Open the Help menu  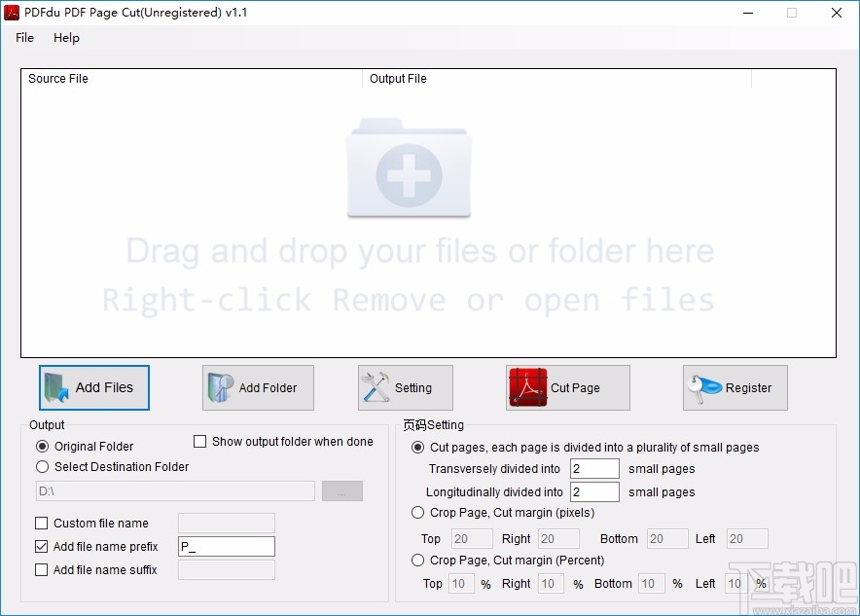[66, 38]
